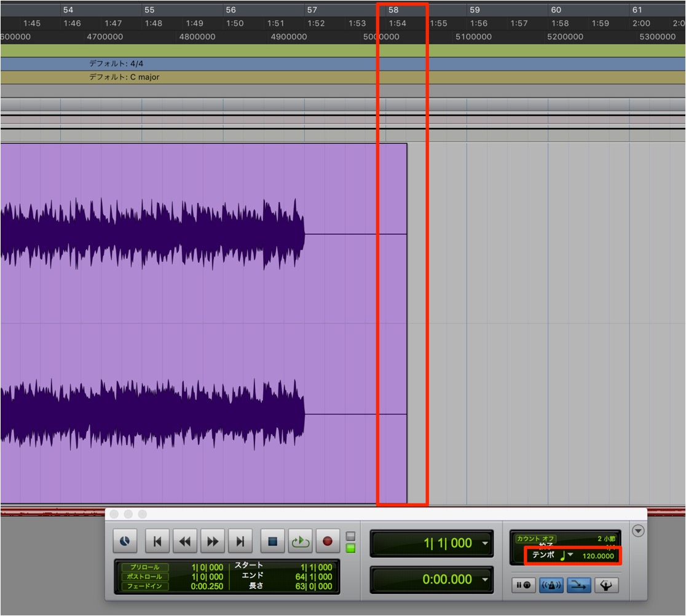The width and height of the screenshot is (686, 616).
Task: Click bar 54 in the Bars ruler
Action: (68, 10)
